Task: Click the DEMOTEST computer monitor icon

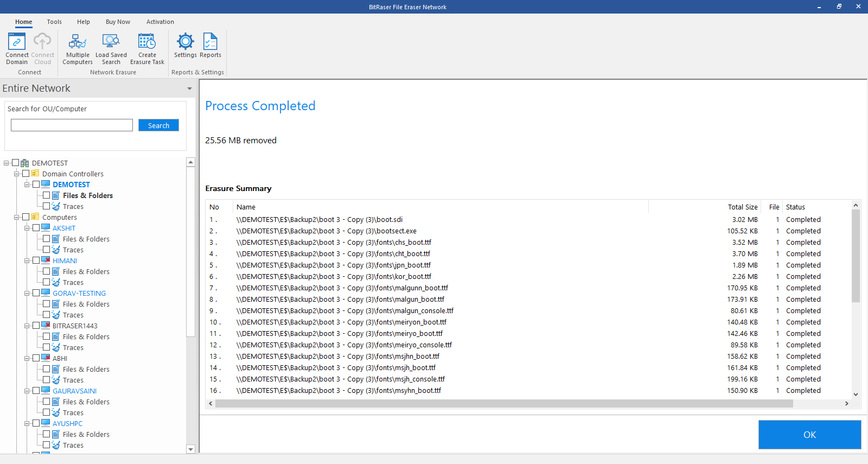Action: [46, 185]
